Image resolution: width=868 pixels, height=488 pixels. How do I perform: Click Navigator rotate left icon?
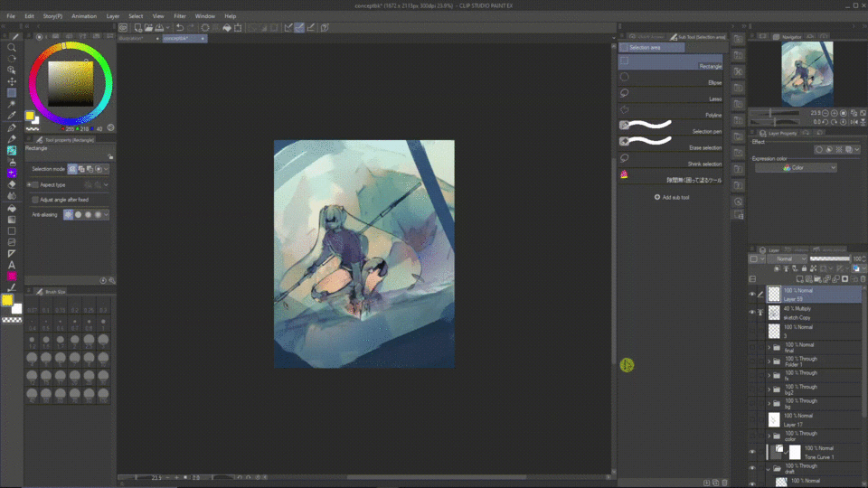tap(825, 122)
